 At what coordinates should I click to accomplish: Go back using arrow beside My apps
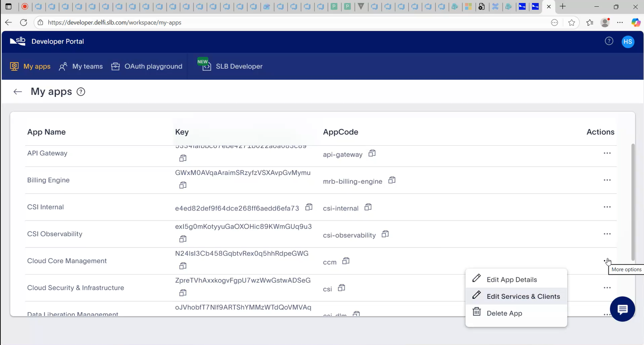[x=18, y=92]
